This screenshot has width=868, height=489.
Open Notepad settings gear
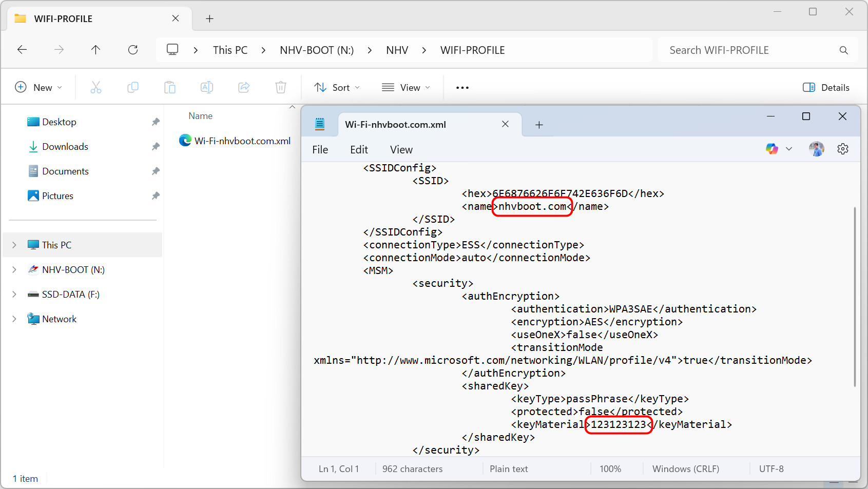tap(843, 149)
